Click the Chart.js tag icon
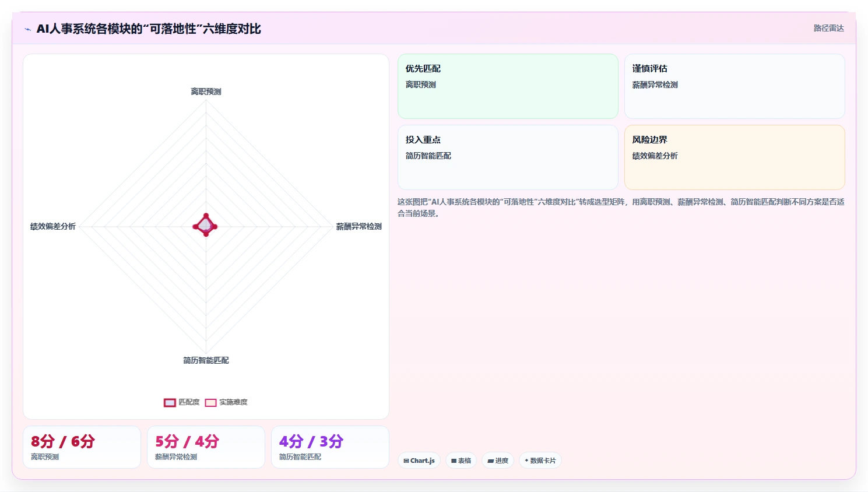The image size is (868, 492). click(406, 461)
